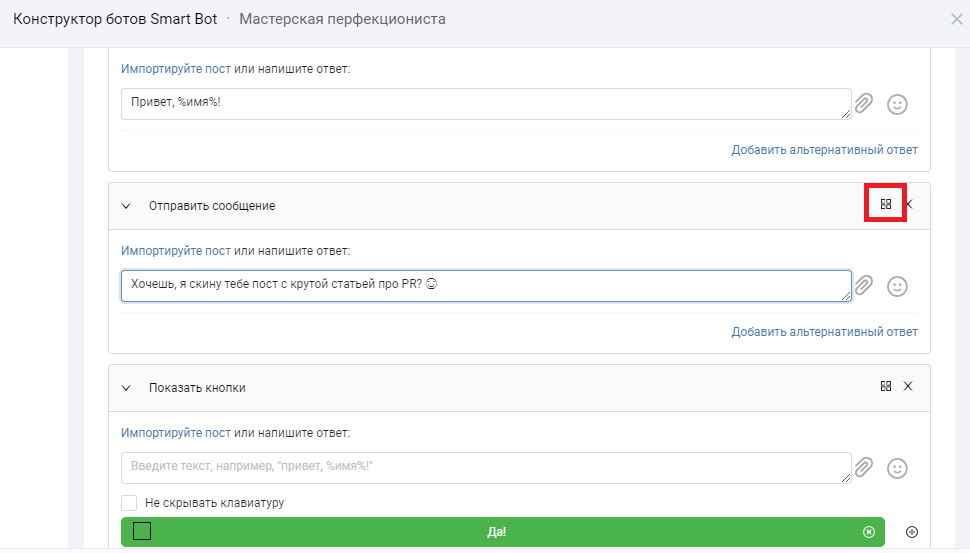Remove the 'Отправить сообщение' block with its X

tap(909, 204)
